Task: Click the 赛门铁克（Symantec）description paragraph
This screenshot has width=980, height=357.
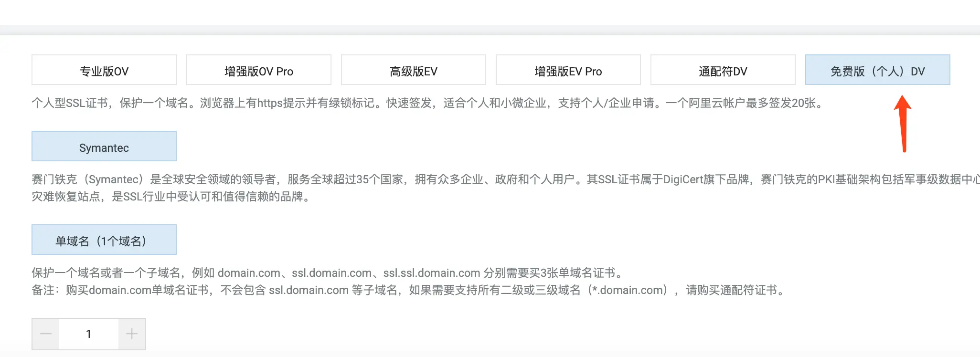Action: (x=506, y=188)
